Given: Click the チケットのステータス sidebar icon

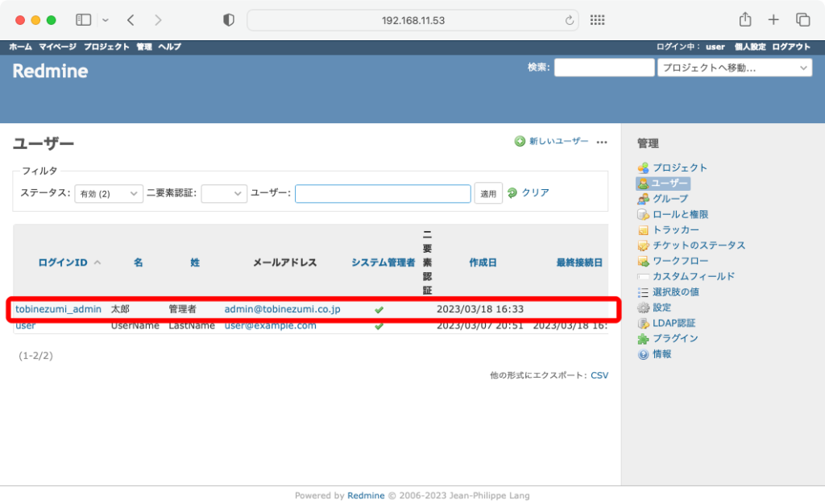Looking at the screenshot, I should (643, 246).
